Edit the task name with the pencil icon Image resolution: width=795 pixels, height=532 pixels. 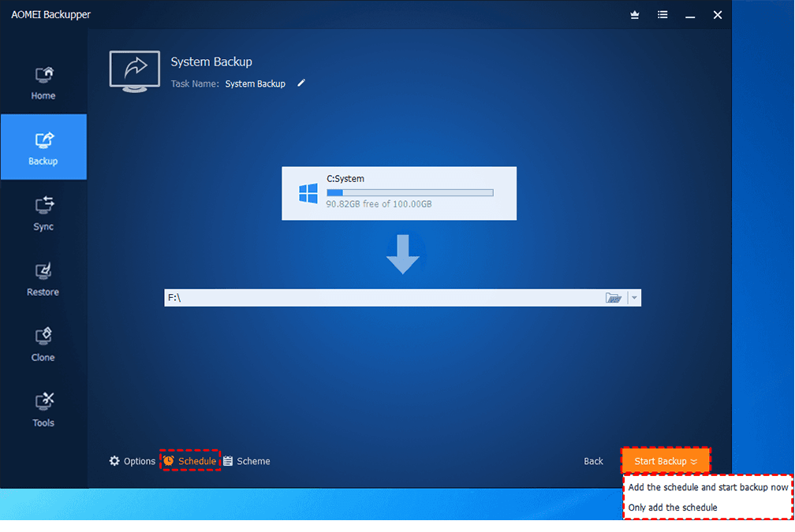point(301,83)
